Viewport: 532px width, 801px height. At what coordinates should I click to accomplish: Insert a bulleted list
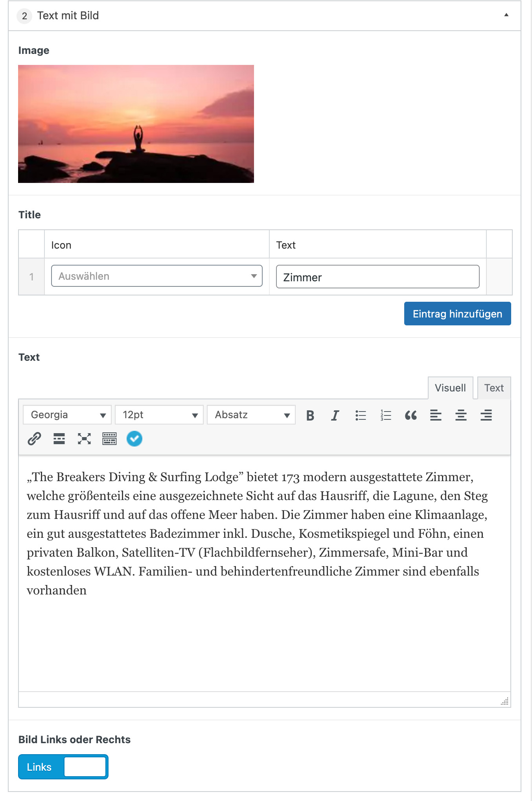[x=360, y=415]
